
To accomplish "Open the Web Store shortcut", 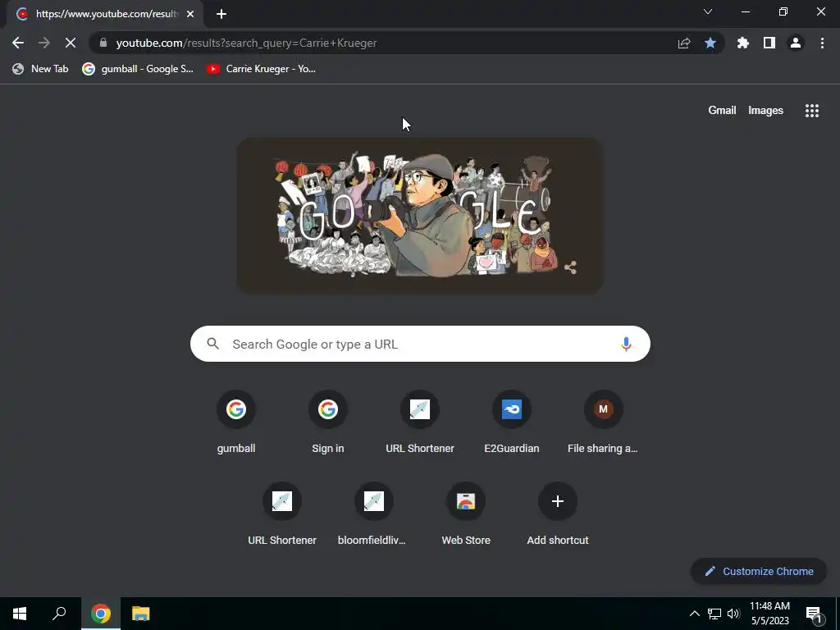I will tap(466, 515).
